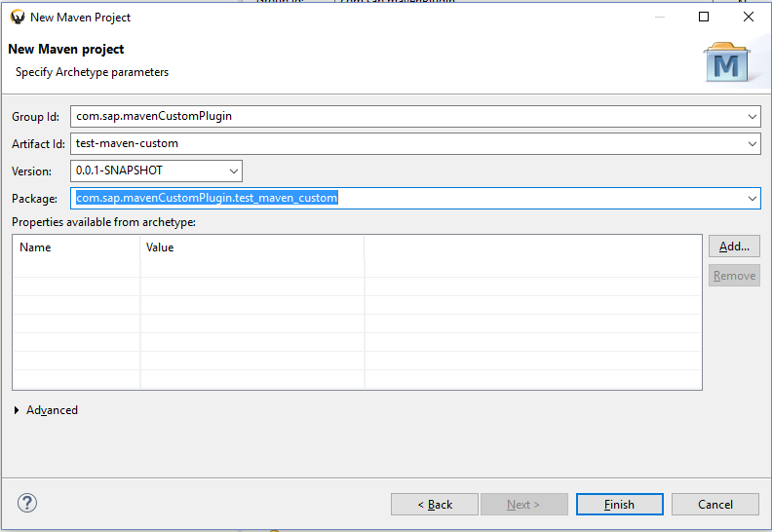Viewport: 772px width, 532px height.
Task: Go to the previous page with Back
Action: pos(435,505)
